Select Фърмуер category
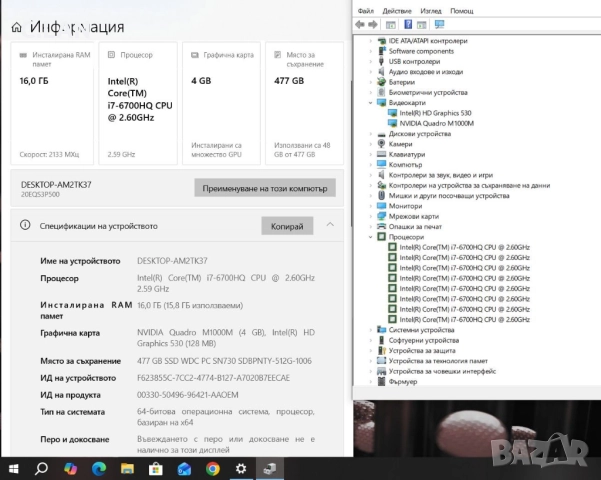The image size is (601, 480). pyautogui.click(x=403, y=382)
